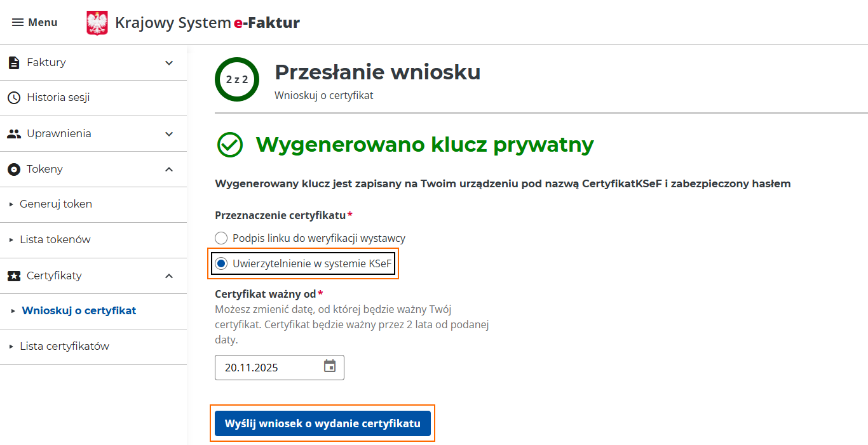Collapse the Certyfikaty section chevron
This screenshot has height=445, width=868.
(169, 276)
